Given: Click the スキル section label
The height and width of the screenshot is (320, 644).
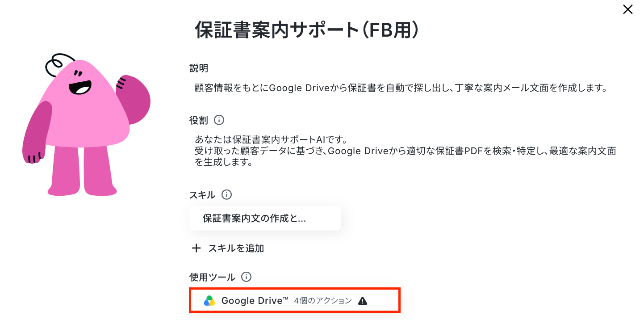Looking at the screenshot, I should (203, 195).
